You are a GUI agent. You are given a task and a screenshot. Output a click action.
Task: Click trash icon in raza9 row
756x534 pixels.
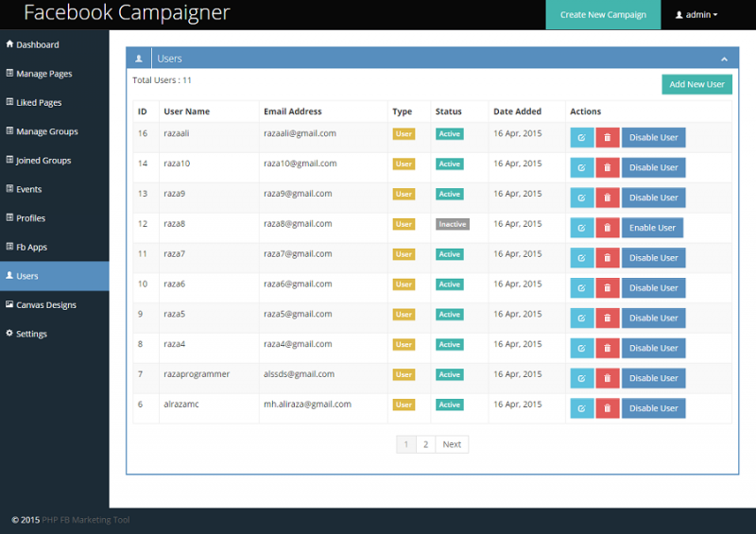[608, 198]
